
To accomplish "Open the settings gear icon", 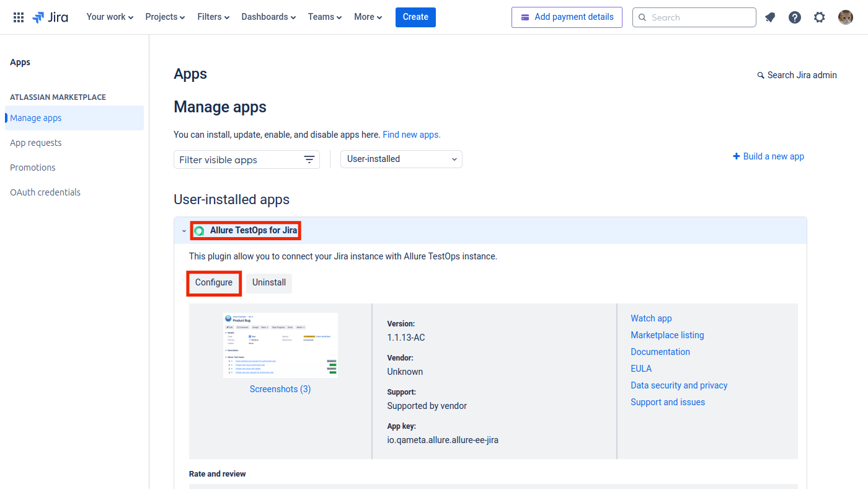I will [x=820, y=17].
